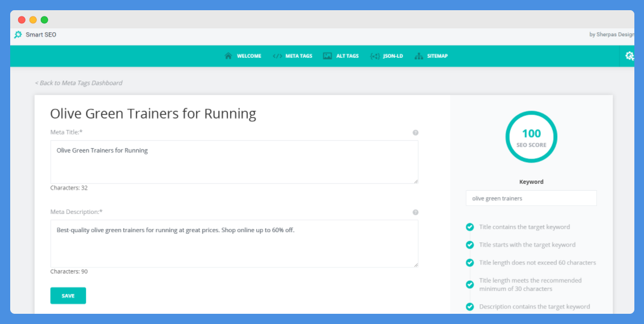Click the checkmark for 'recommended minimum of 30 characters'

click(469, 284)
